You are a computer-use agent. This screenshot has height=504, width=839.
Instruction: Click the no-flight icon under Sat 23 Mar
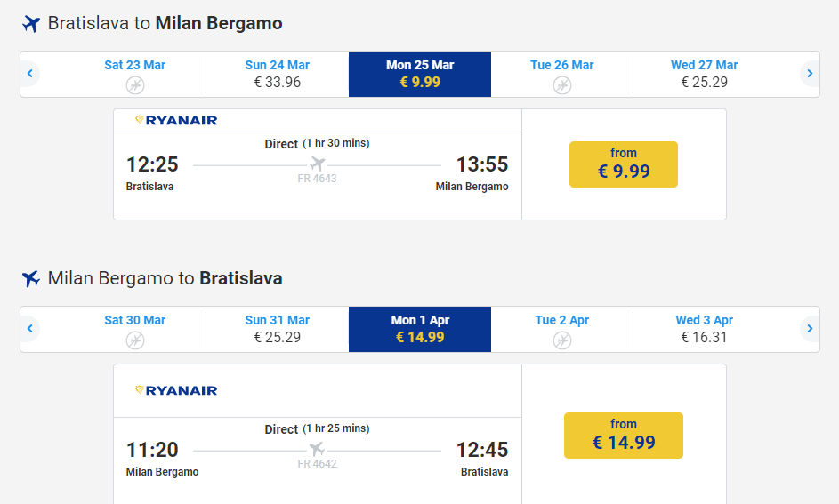pyautogui.click(x=135, y=85)
